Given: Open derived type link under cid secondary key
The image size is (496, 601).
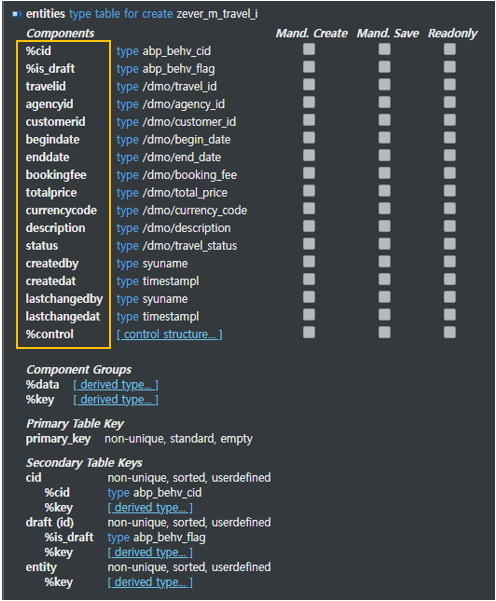Looking at the screenshot, I should click(x=150, y=507).
